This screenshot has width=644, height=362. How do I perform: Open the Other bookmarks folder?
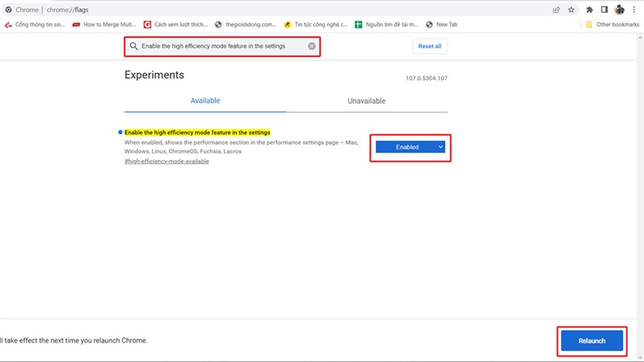[613, 25]
